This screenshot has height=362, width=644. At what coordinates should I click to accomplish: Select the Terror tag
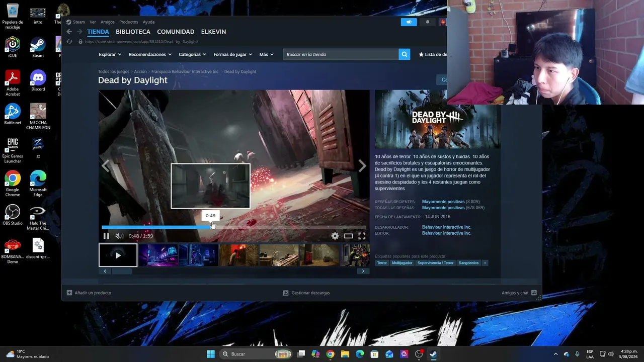click(382, 263)
